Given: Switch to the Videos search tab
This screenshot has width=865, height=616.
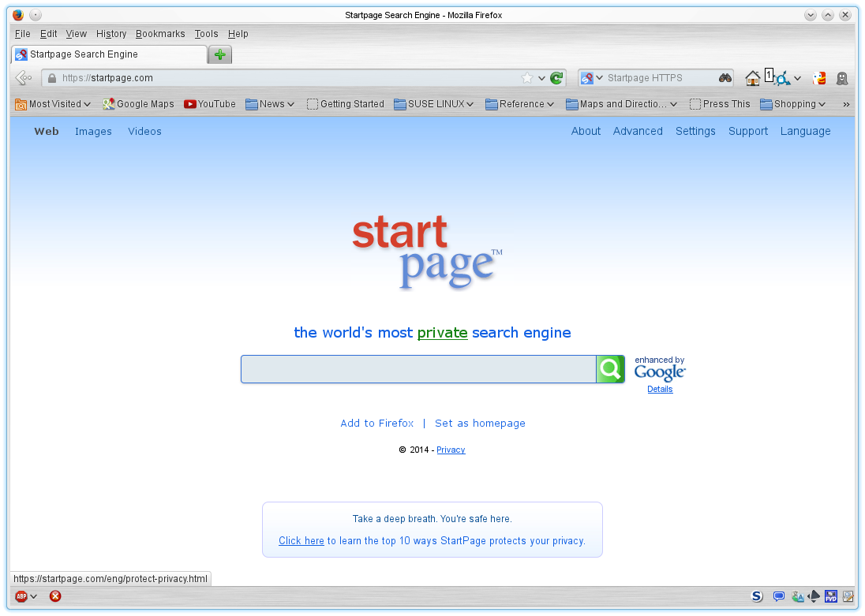Looking at the screenshot, I should [x=144, y=131].
